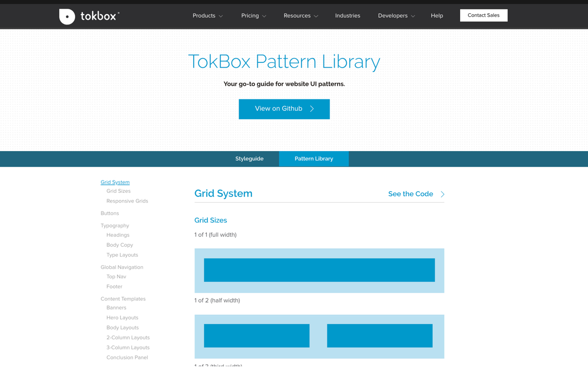588x383 pixels.
Task: Go to Responsive Grids section
Action: 127,201
